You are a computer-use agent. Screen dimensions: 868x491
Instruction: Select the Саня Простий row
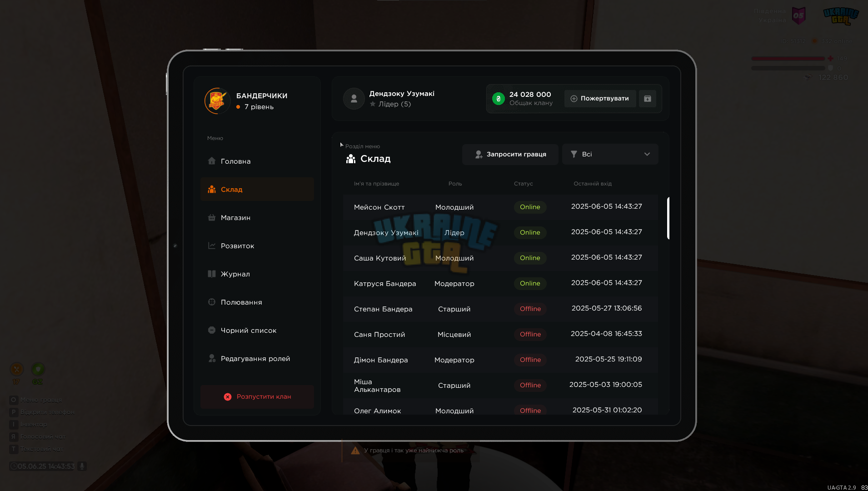[x=501, y=335]
